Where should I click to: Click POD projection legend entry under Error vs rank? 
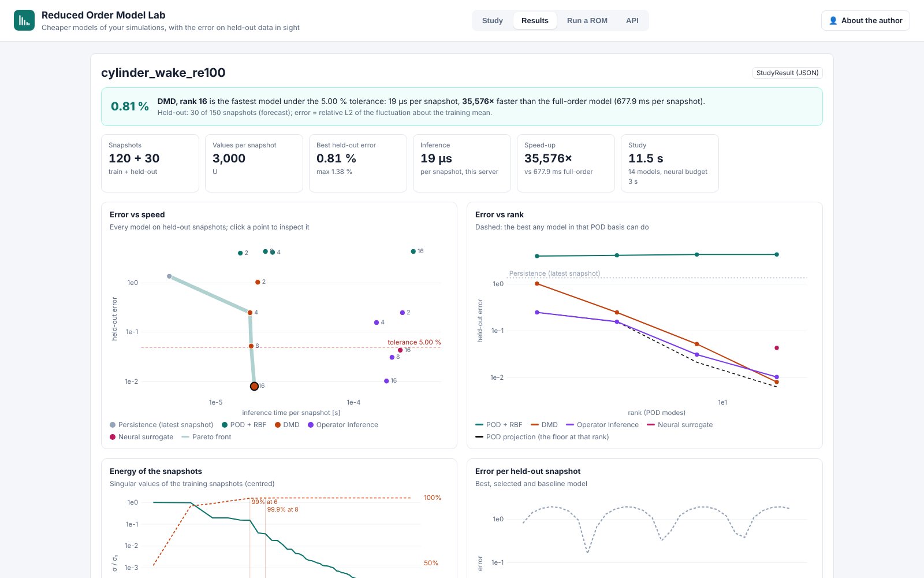click(x=542, y=437)
